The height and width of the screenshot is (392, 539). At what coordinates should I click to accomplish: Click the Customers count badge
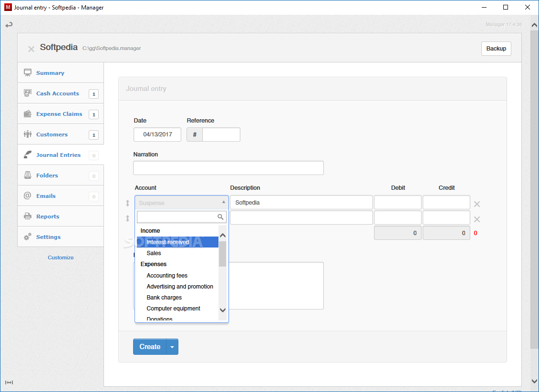(93, 135)
